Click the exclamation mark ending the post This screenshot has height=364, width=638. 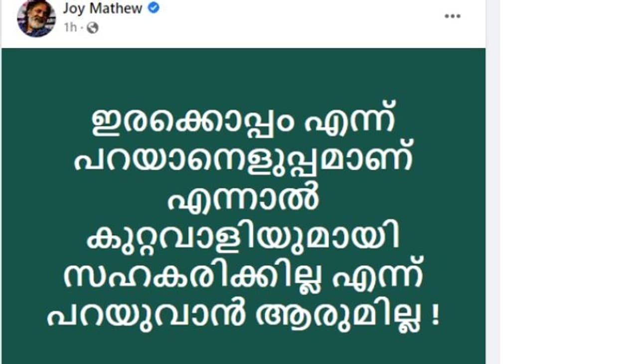[436, 316]
